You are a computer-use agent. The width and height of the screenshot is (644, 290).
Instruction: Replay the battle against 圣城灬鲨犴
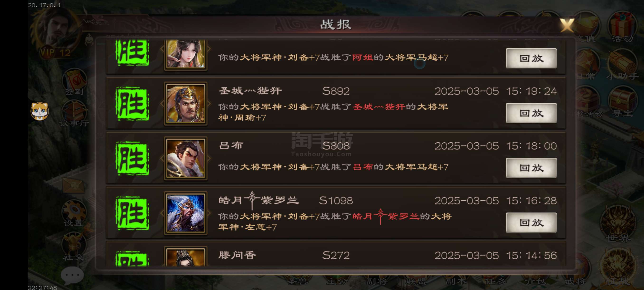pos(531,113)
